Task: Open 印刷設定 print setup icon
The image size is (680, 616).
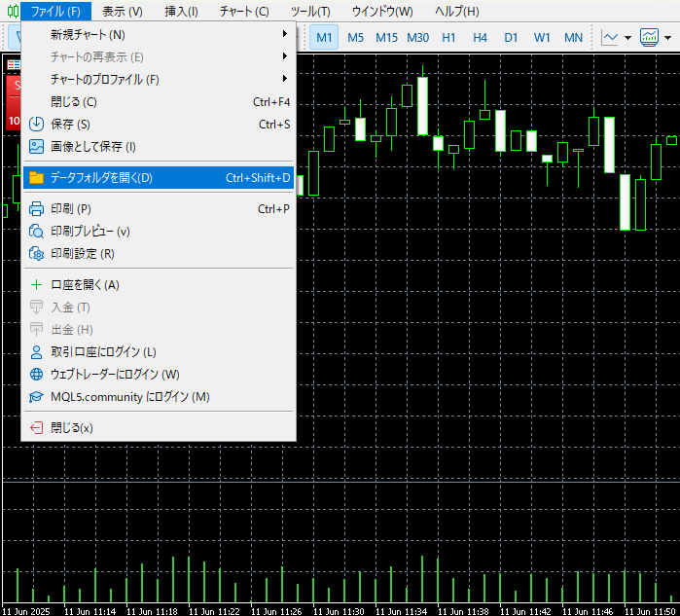Action: coord(37,253)
